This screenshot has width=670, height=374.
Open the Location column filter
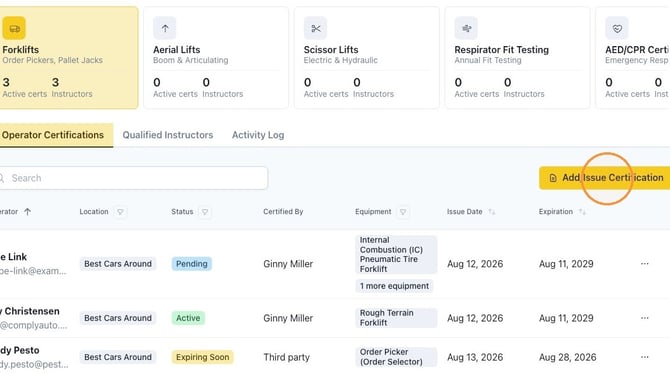coord(120,212)
